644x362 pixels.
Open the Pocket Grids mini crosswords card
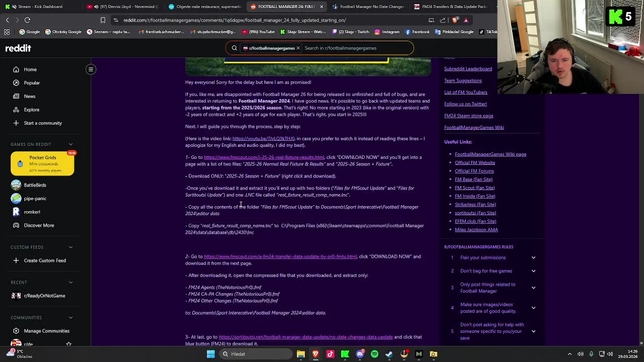[43, 164]
